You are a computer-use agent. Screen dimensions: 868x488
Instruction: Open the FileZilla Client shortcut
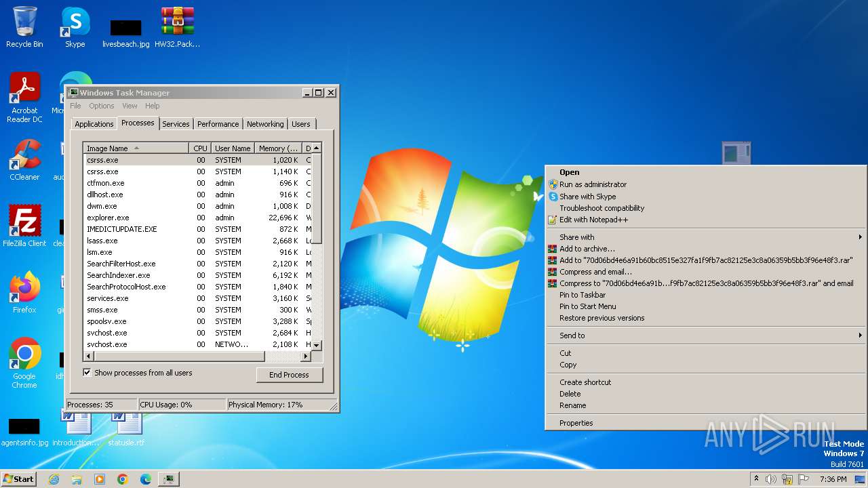(x=24, y=226)
